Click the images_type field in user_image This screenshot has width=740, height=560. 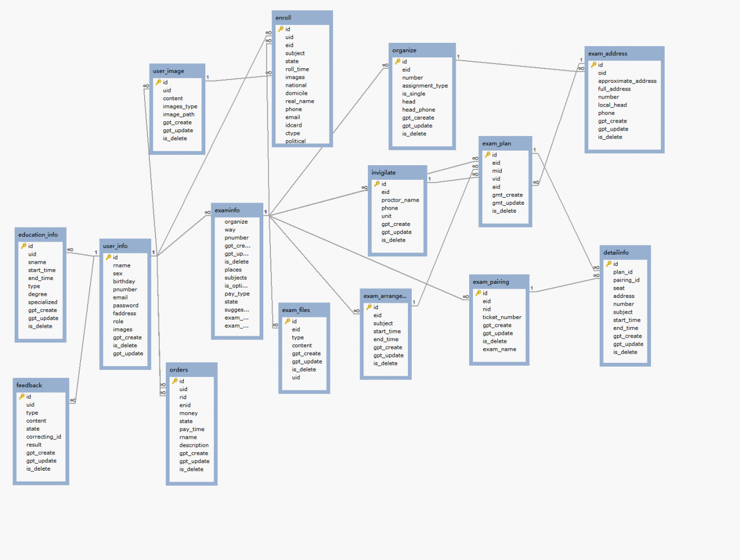pos(180,106)
